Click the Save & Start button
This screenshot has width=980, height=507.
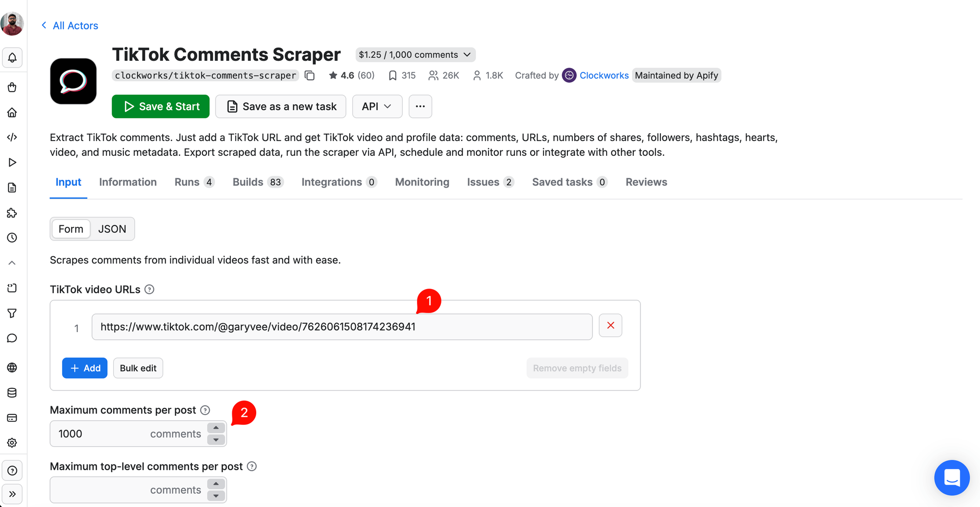(160, 106)
